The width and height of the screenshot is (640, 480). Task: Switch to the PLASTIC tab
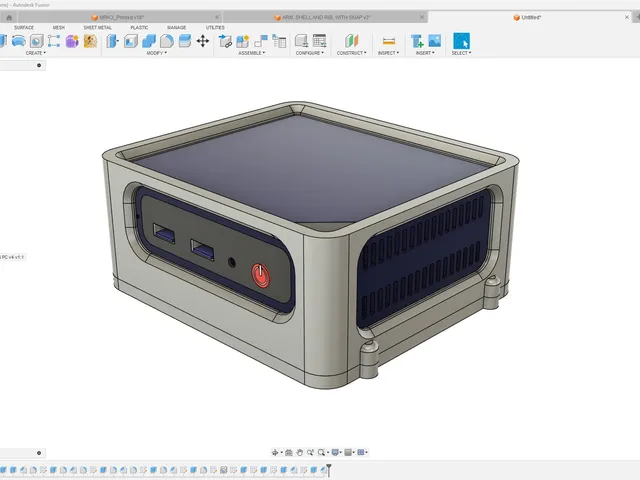[139, 27]
